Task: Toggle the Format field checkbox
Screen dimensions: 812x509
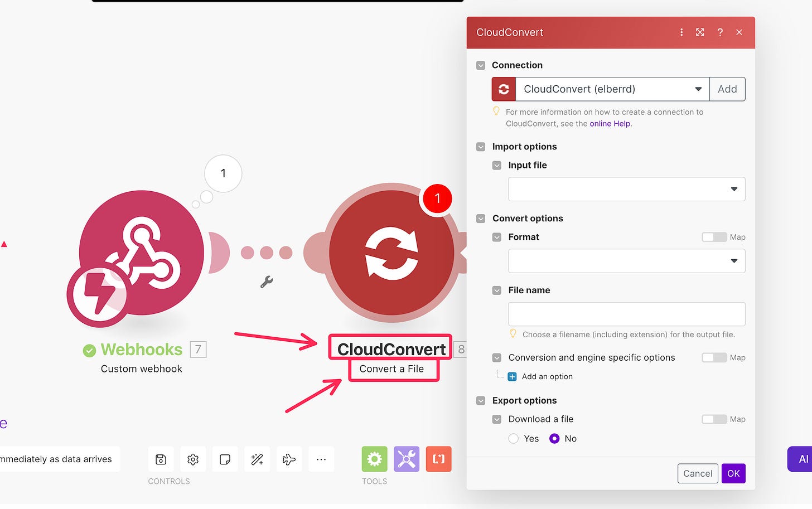Action: [x=497, y=237]
